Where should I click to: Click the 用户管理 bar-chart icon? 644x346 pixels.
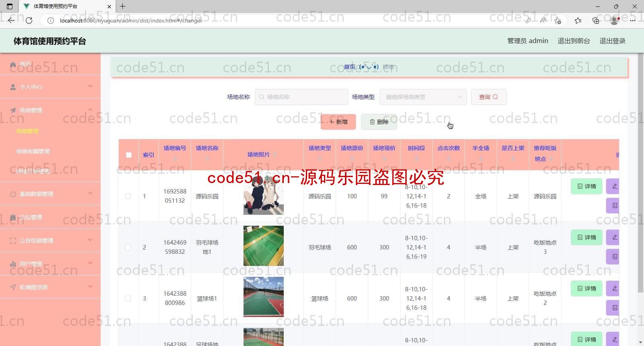[13, 264]
